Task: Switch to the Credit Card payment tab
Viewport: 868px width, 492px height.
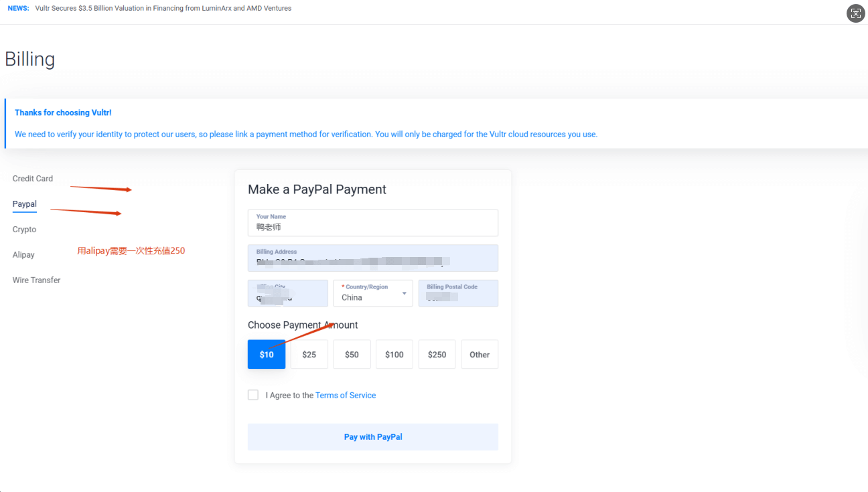Action: point(33,179)
